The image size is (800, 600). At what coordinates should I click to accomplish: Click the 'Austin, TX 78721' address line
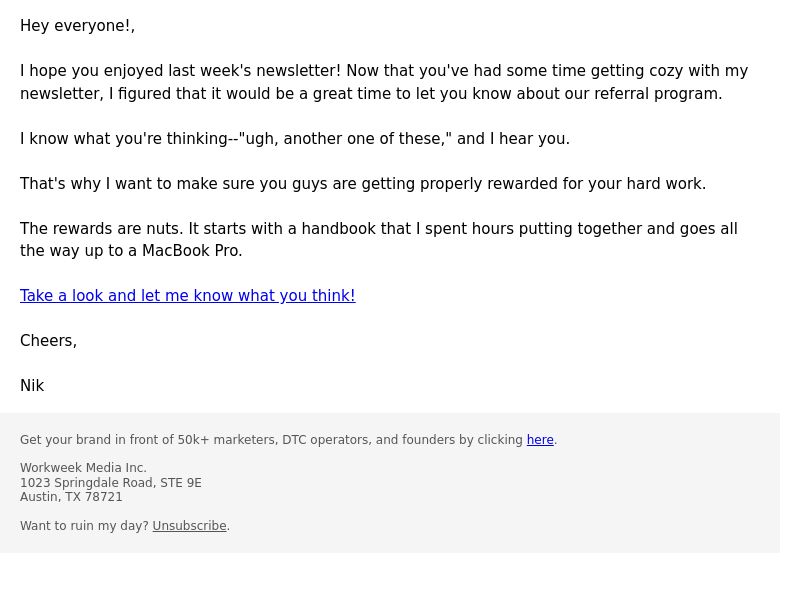71,496
